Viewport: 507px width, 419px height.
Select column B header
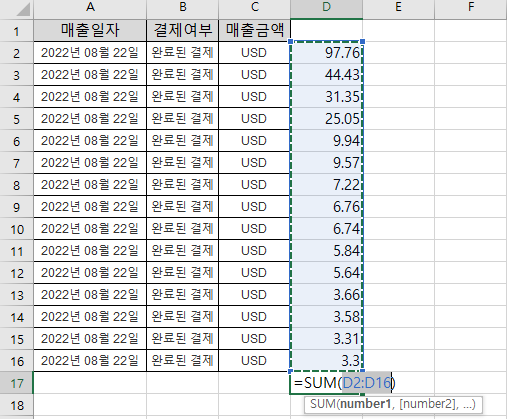click(x=182, y=8)
